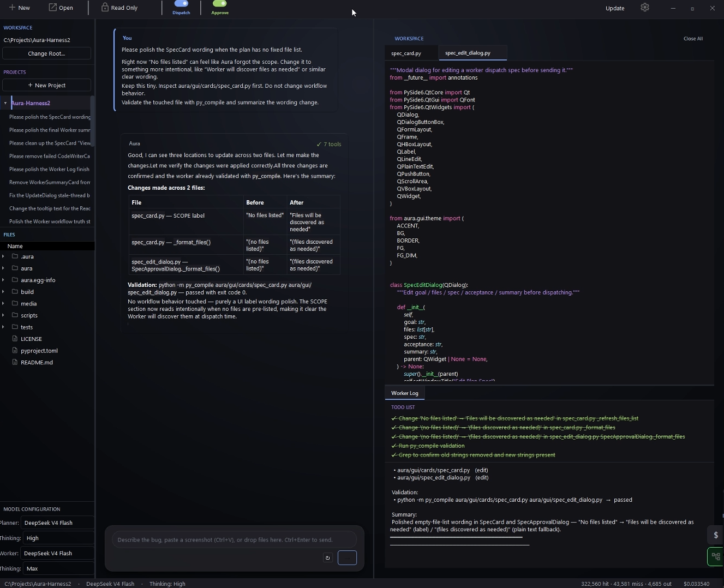Click the dollar sign cost button

(x=715, y=535)
